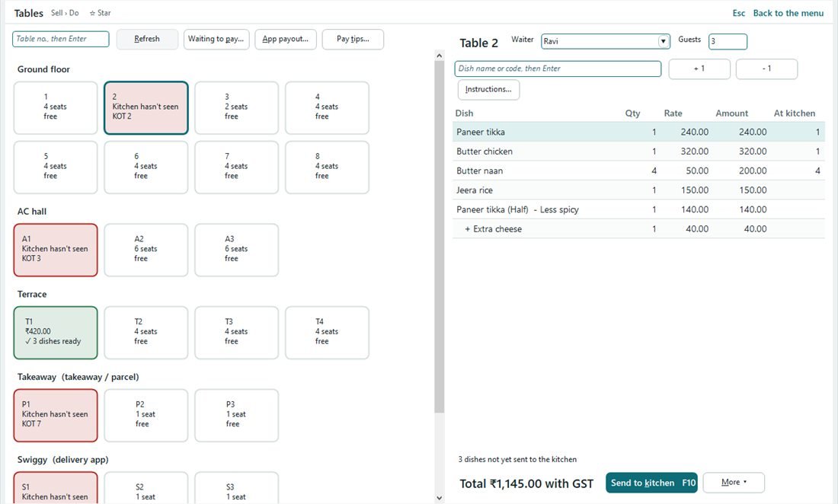This screenshot has height=504, width=838.
Task: Select table 1 on Ground floor
Action: [56, 108]
